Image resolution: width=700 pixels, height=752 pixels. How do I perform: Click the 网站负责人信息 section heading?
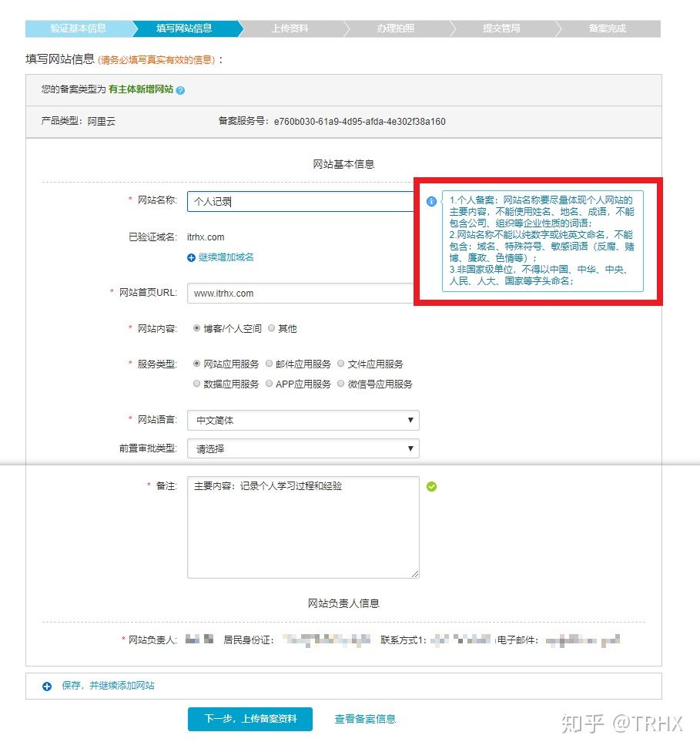(343, 603)
